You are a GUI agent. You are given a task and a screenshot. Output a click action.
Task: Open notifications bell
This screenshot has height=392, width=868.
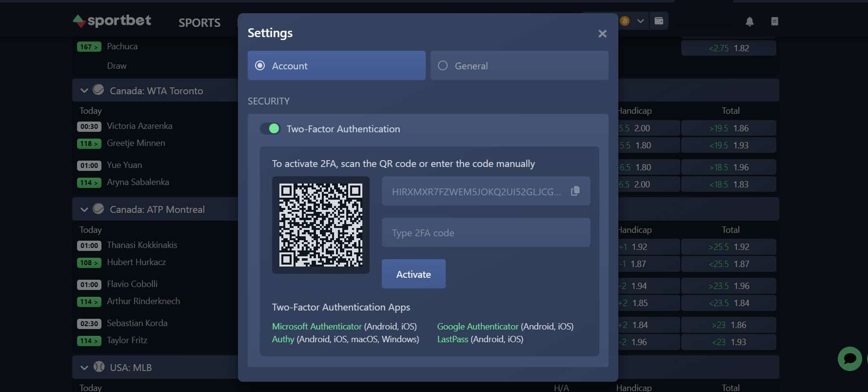coord(750,21)
